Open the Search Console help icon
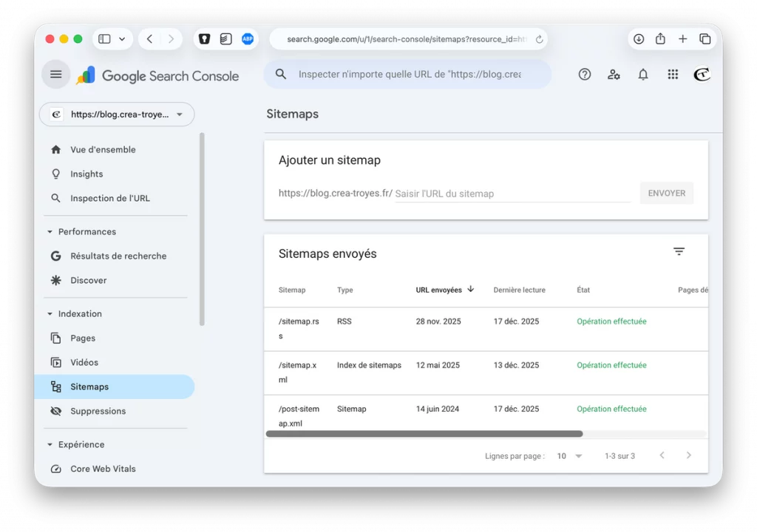Viewport: 757px width, 532px height. pyautogui.click(x=584, y=74)
